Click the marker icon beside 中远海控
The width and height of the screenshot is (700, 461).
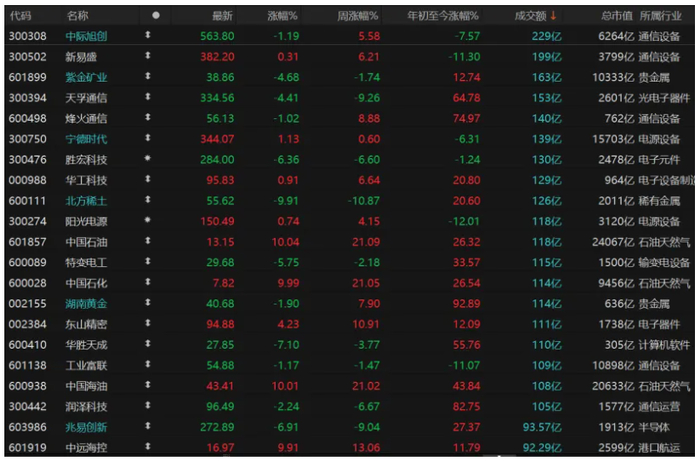(148, 446)
